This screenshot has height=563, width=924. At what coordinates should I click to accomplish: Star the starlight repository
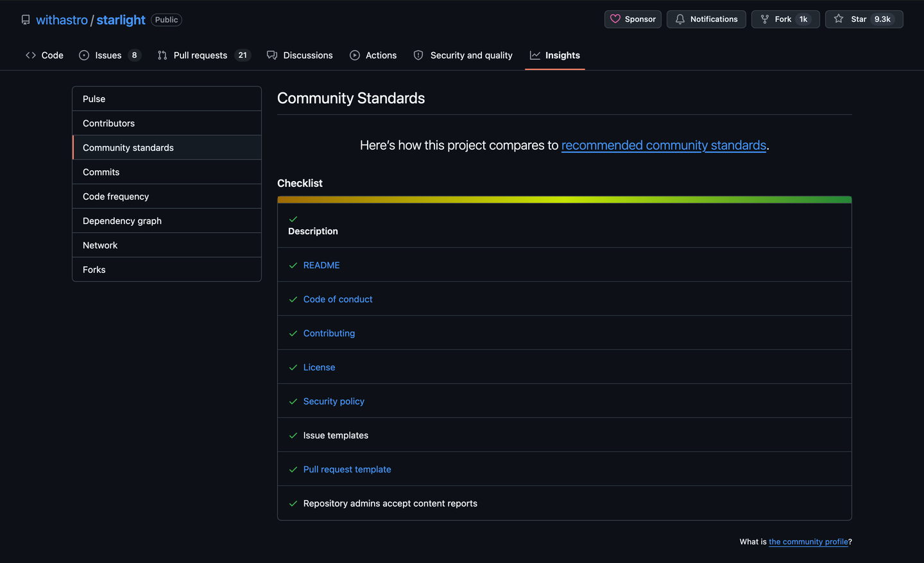tap(864, 19)
